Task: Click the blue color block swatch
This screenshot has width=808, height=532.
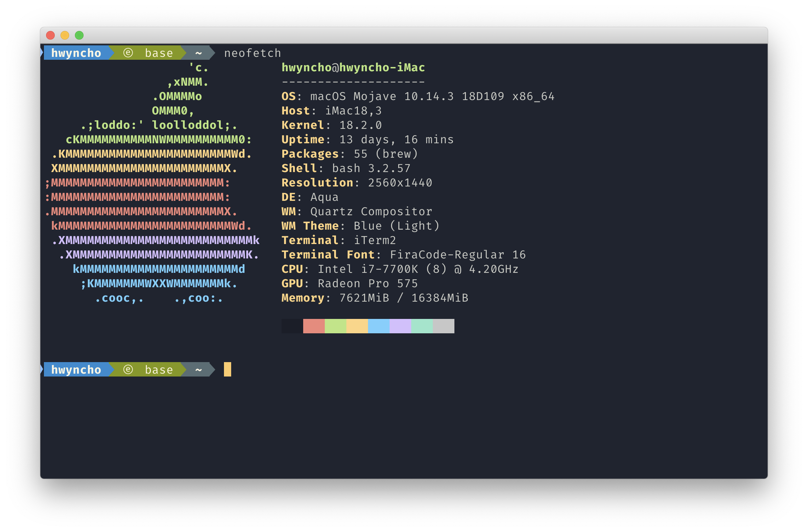Action: 378,326
